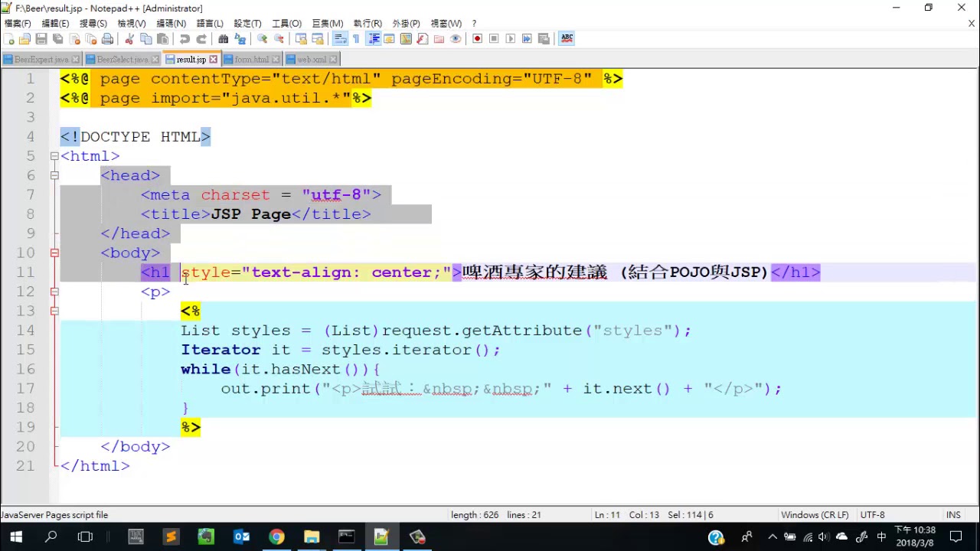980x551 pixels.
Task: Toggle the ABC spell check icon
Action: click(x=567, y=38)
